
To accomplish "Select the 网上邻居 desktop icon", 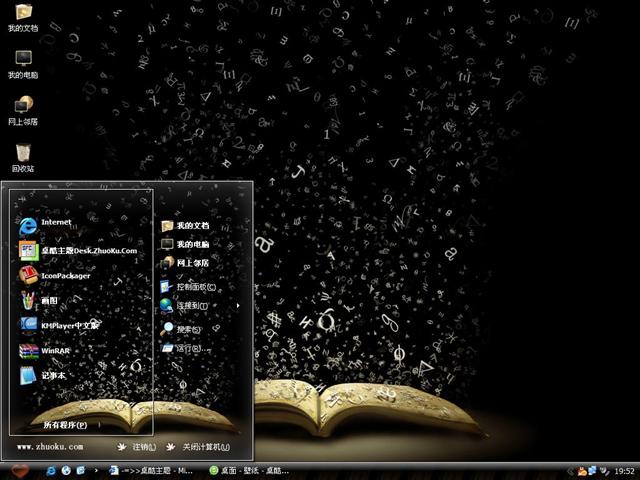I will click(x=23, y=111).
